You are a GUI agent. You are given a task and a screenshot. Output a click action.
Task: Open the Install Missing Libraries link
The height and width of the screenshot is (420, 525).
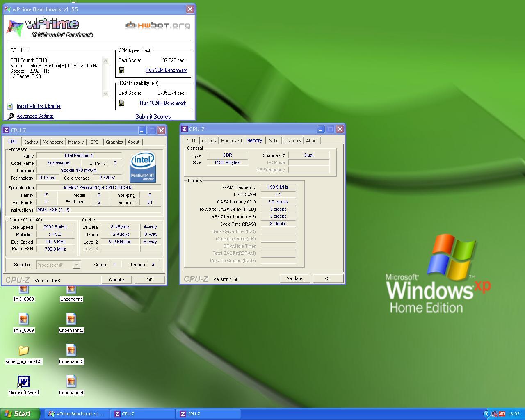pos(39,106)
